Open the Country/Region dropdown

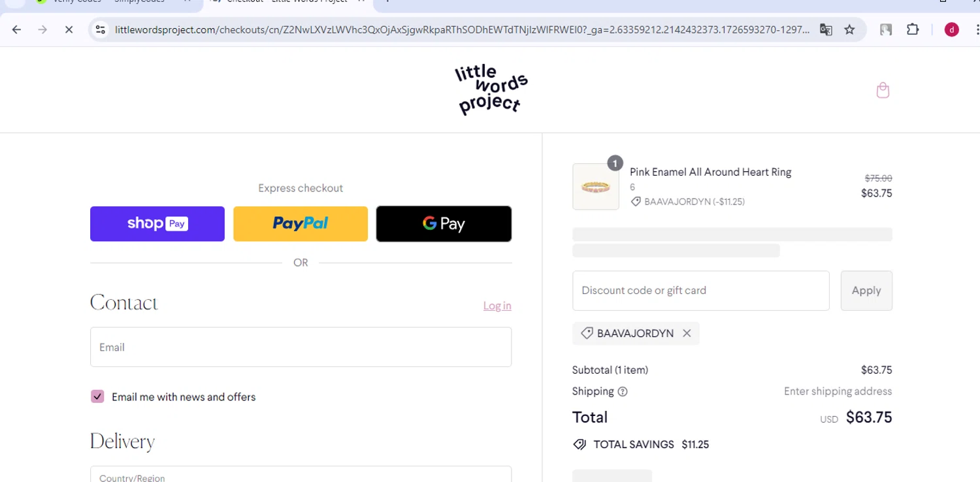pos(301,475)
